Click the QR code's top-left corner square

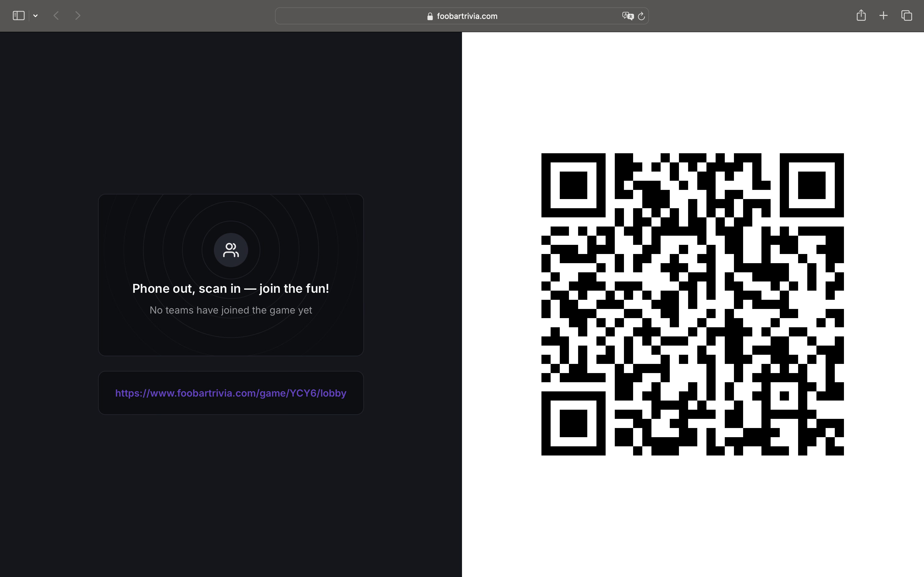(x=573, y=185)
